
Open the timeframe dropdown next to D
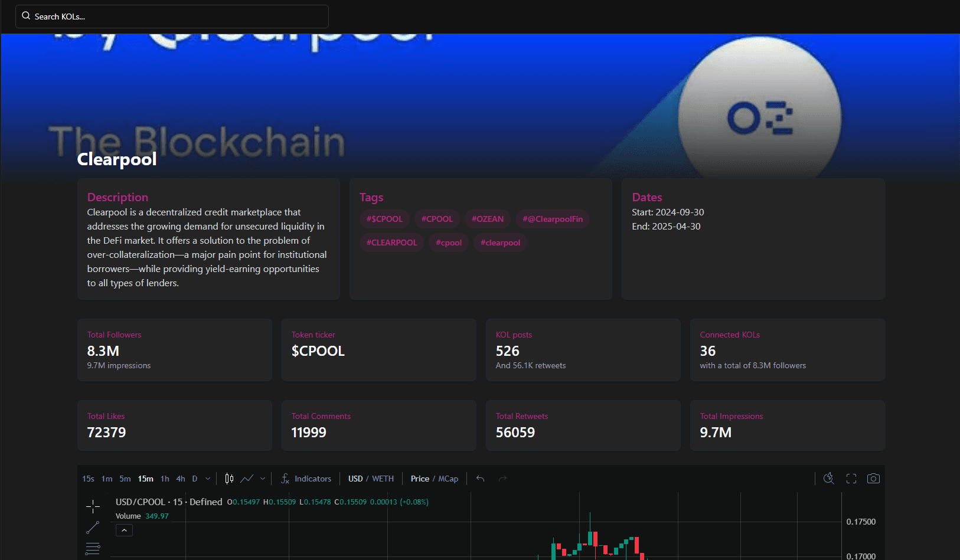pyautogui.click(x=207, y=479)
